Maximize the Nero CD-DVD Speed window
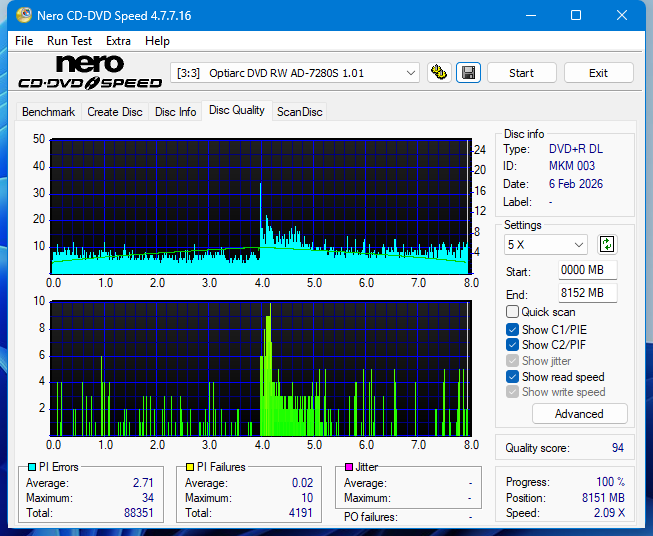This screenshot has height=536, width=653. [576, 16]
